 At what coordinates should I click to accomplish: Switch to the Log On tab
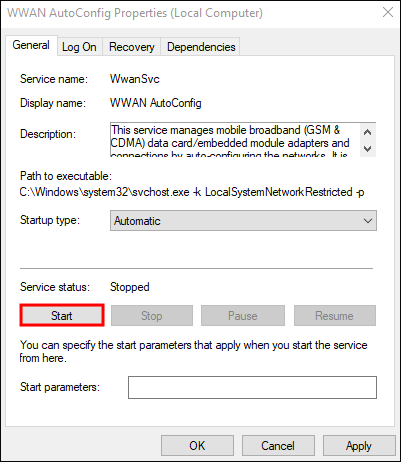coord(79,47)
